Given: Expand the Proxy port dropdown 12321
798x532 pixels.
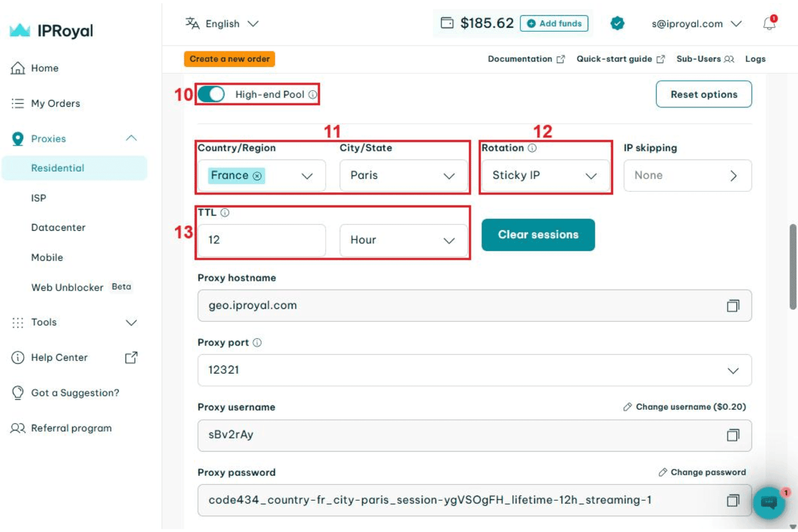Looking at the screenshot, I should pyautogui.click(x=474, y=370).
